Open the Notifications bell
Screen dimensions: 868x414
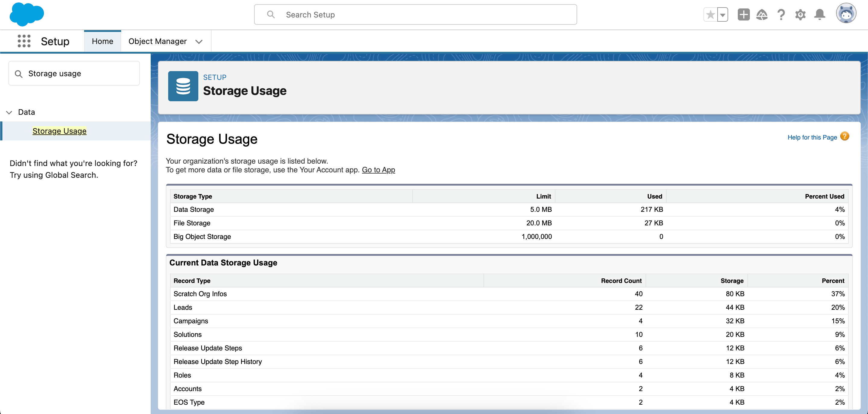819,15
